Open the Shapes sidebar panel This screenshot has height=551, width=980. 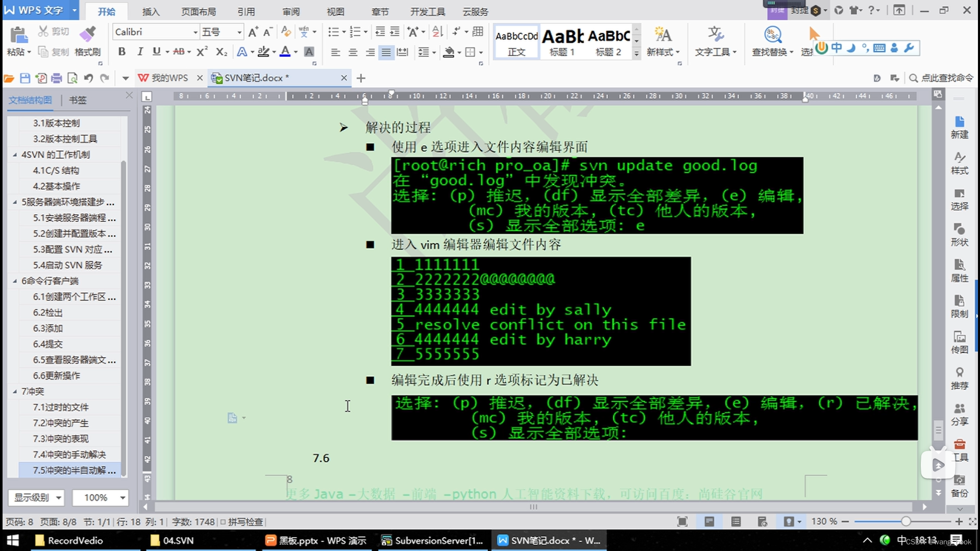(959, 235)
